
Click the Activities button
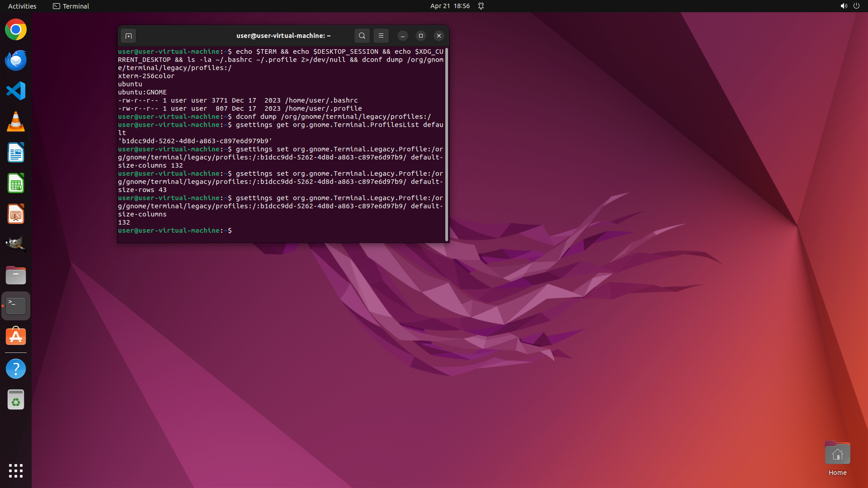coord(22,6)
